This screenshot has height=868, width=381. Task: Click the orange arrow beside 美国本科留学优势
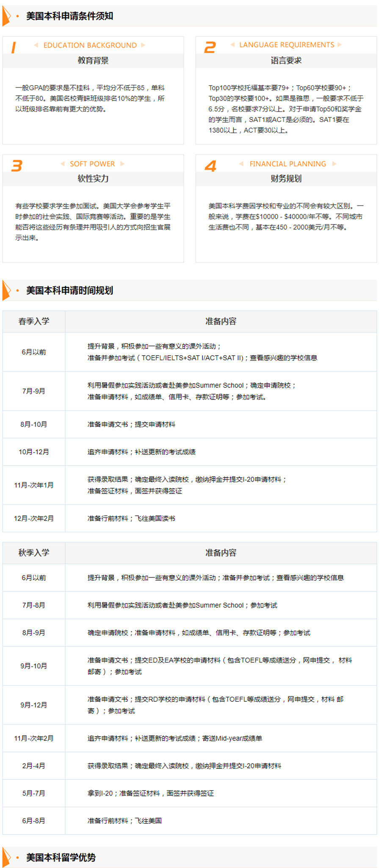[6, 857]
